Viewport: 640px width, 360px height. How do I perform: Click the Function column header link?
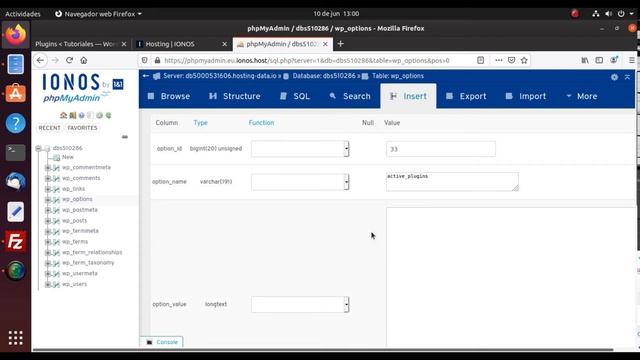point(261,123)
